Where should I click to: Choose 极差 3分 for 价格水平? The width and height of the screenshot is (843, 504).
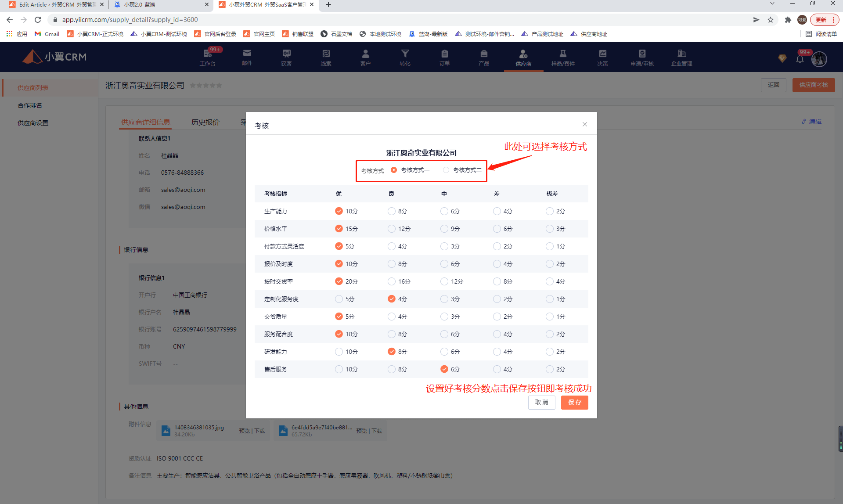(550, 229)
